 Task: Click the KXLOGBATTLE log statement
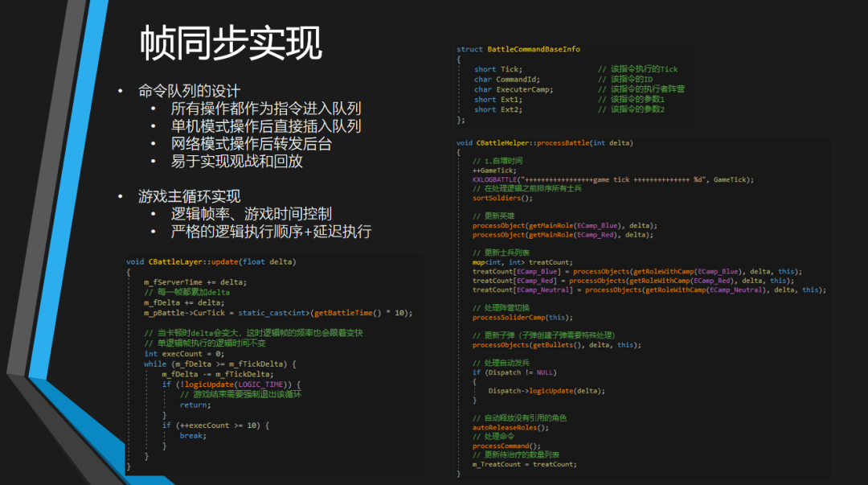tap(612, 179)
